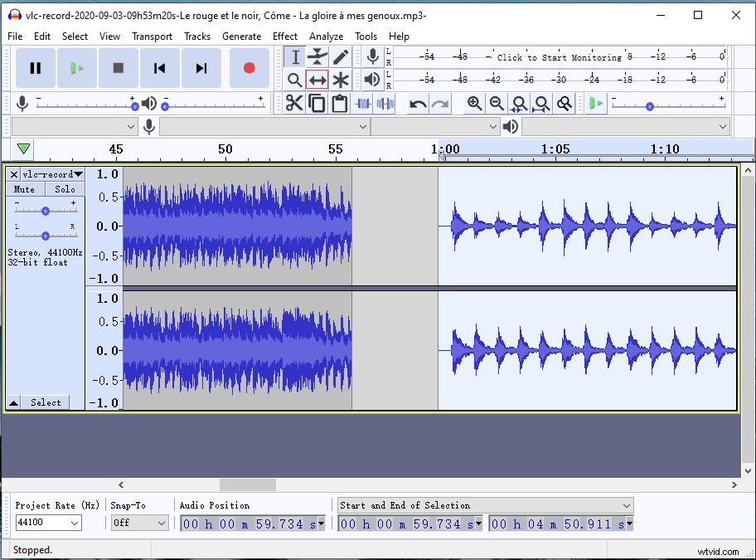
Task: Select the Time Shift tool
Action: [x=316, y=80]
